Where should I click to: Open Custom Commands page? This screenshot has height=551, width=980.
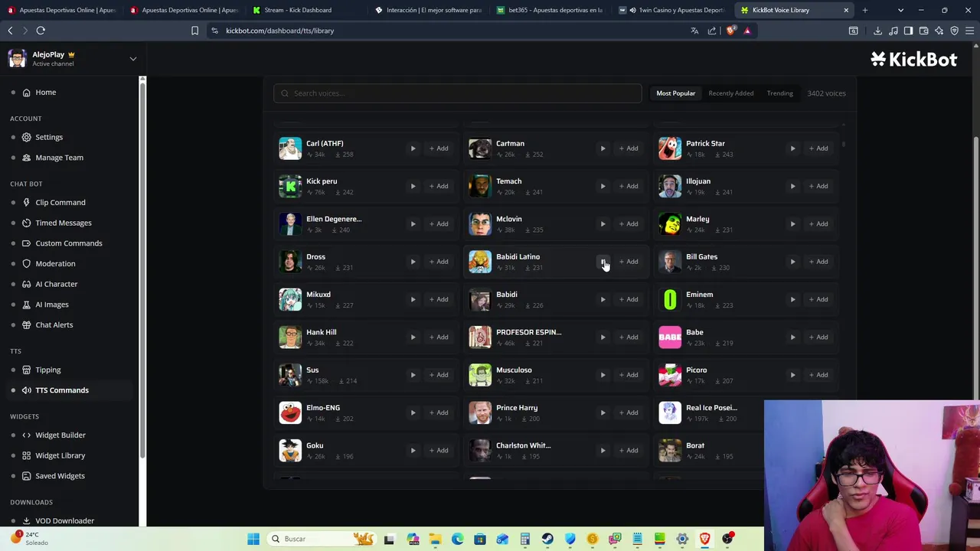(69, 243)
